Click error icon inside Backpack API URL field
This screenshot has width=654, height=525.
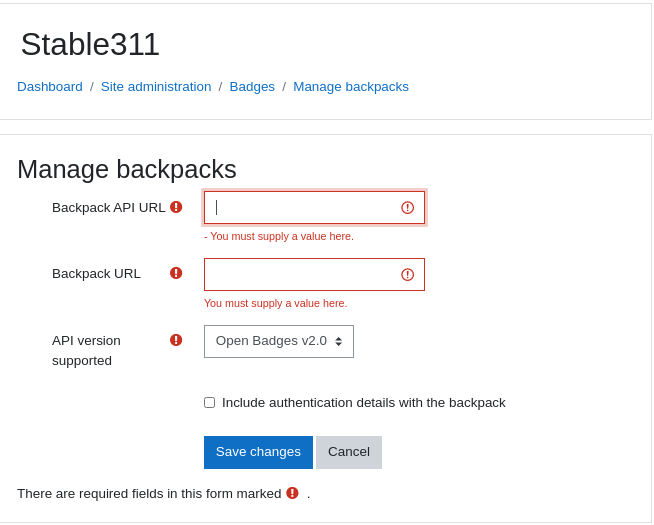[x=407, y=208]
